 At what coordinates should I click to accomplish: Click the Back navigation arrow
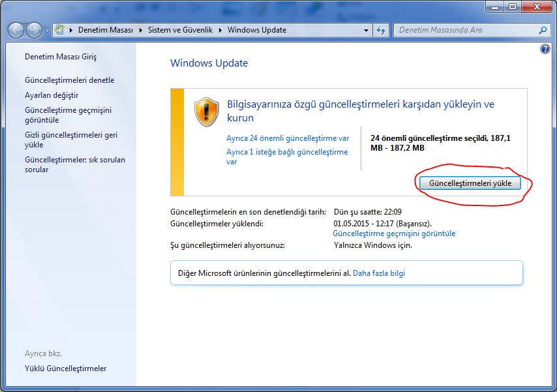point(16,30)
